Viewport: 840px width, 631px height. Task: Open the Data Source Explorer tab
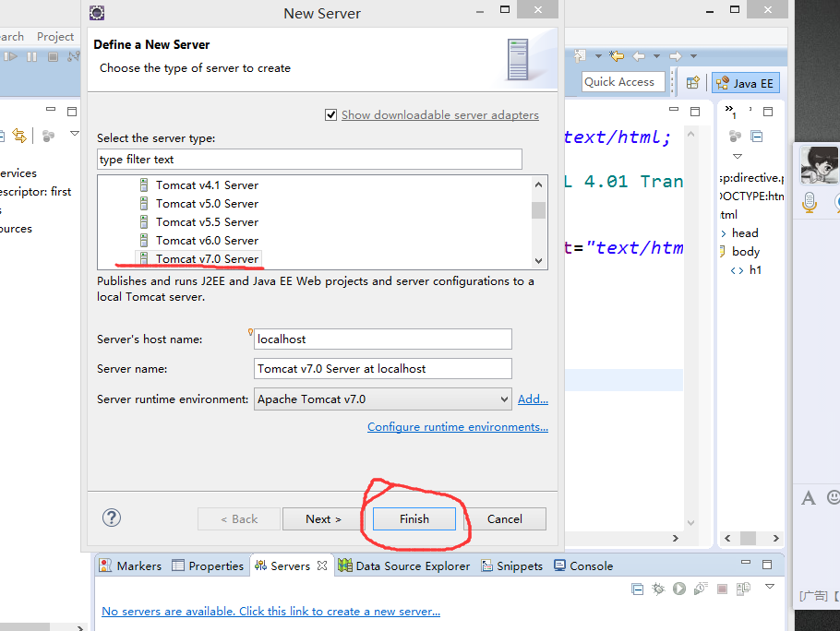click(x=404, y=566)
